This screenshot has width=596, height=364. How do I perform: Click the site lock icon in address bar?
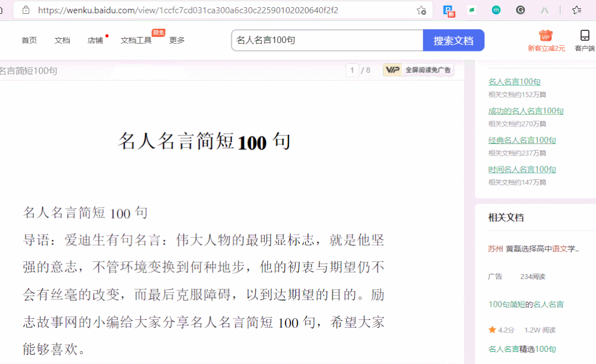25,10
